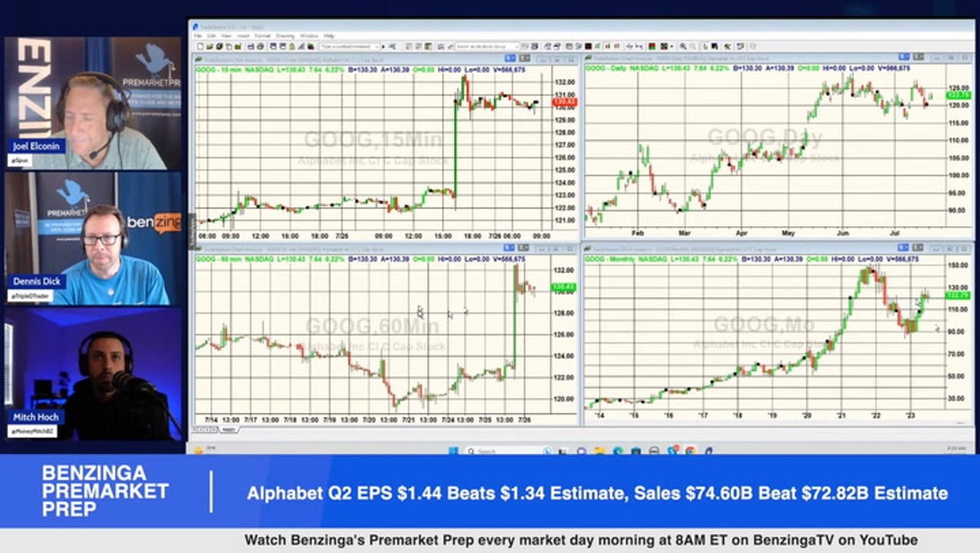The width and height of the screenshot is (980, 553).
Task: Open the Insert menu
Action: click(243, 35)
